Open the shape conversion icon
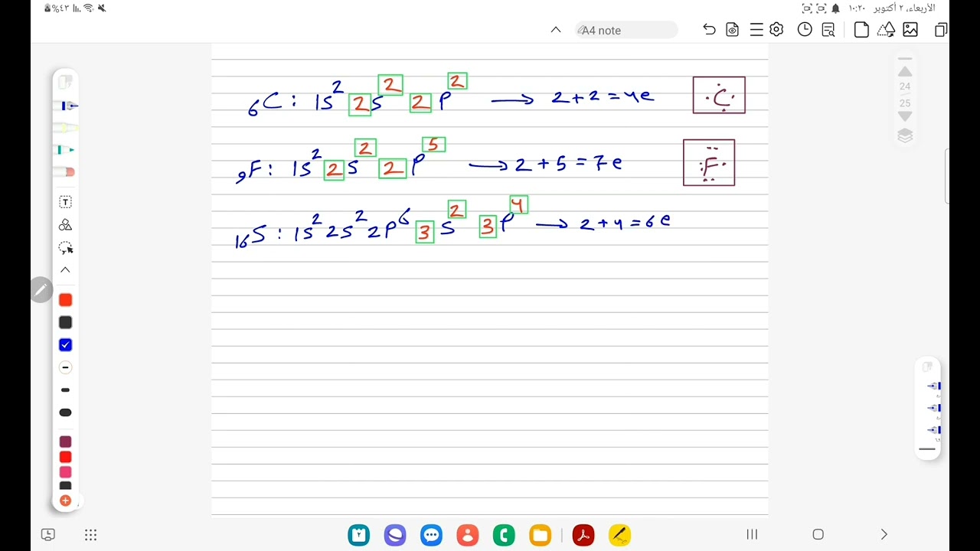Viewport: 980px width, 551px height. coord(886,30)
